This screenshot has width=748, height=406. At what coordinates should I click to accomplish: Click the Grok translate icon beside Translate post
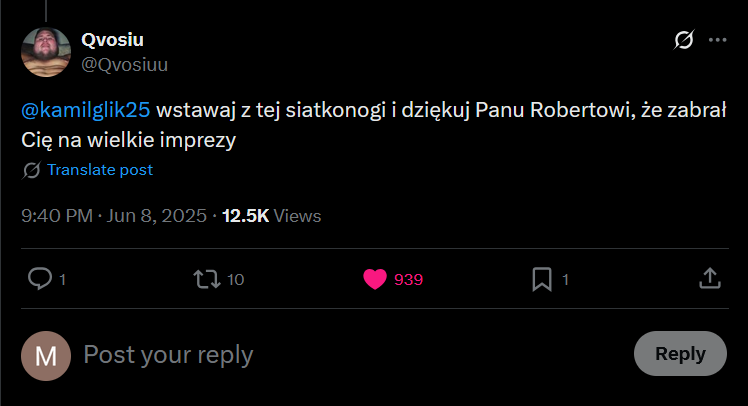click(31, 170)
